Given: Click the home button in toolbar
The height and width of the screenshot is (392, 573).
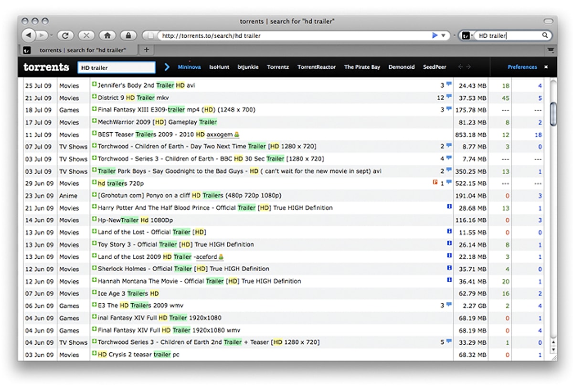Looking at the screenshot, I should tap(107, 35).
